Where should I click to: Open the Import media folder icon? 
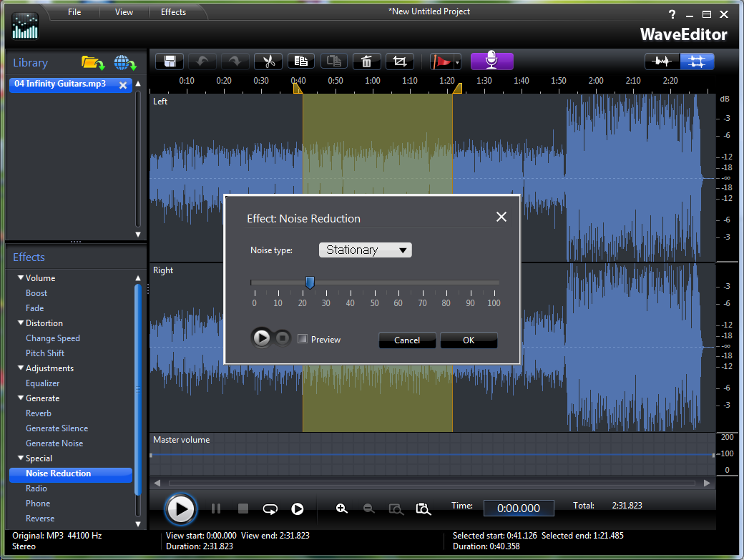92,63
